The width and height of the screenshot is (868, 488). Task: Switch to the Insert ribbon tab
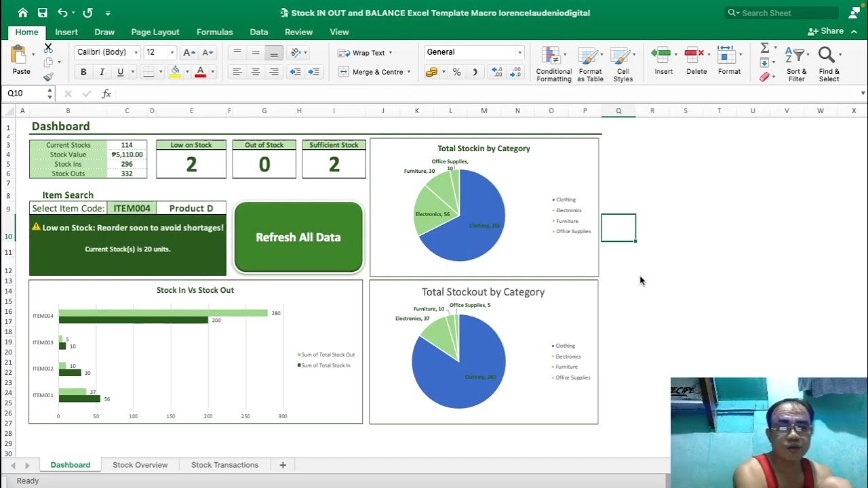coord(66,32)
